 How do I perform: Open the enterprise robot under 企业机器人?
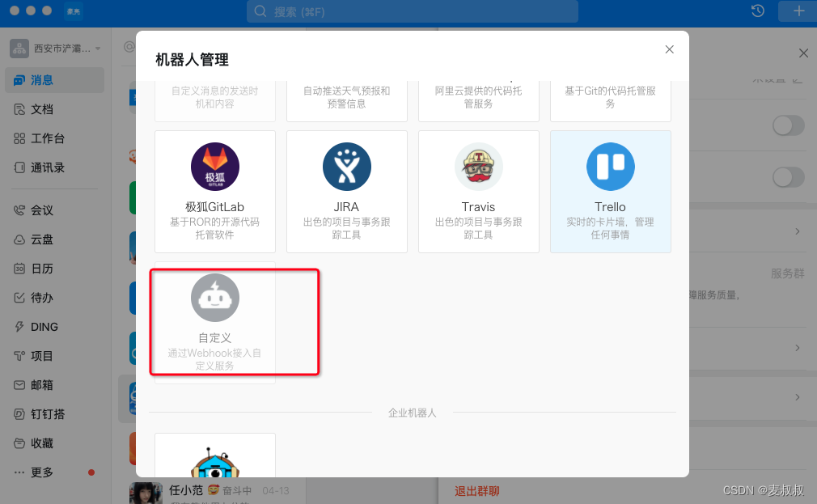pyautogui.click(x=214, y=455)
